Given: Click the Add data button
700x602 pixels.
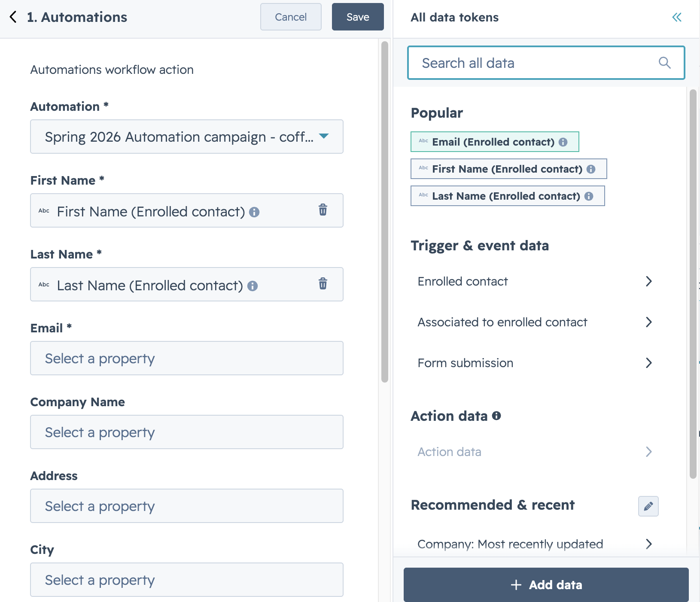Looking at the screenshot, I should click(546, 585).
